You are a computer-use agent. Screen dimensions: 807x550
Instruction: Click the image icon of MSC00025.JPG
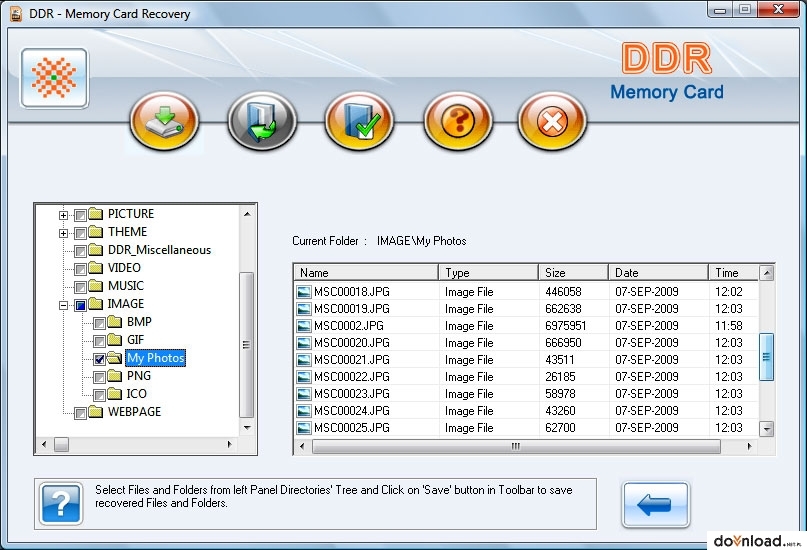(x=304, y=428)
